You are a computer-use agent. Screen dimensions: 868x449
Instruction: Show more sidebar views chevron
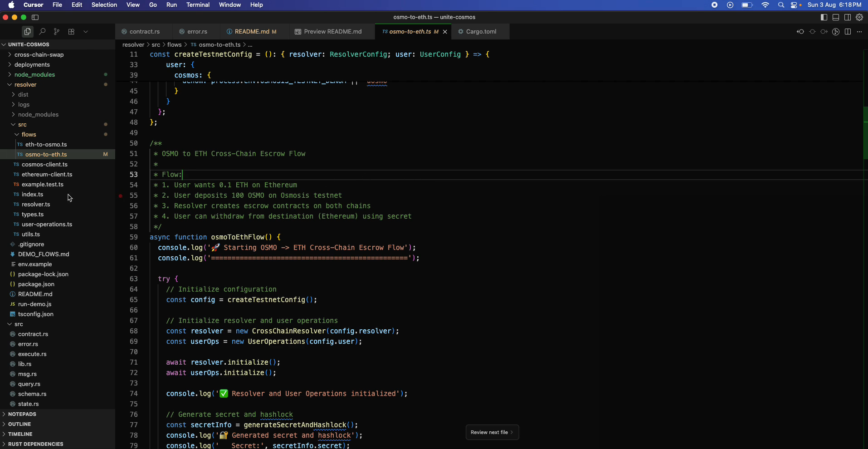tap(86, 32)
